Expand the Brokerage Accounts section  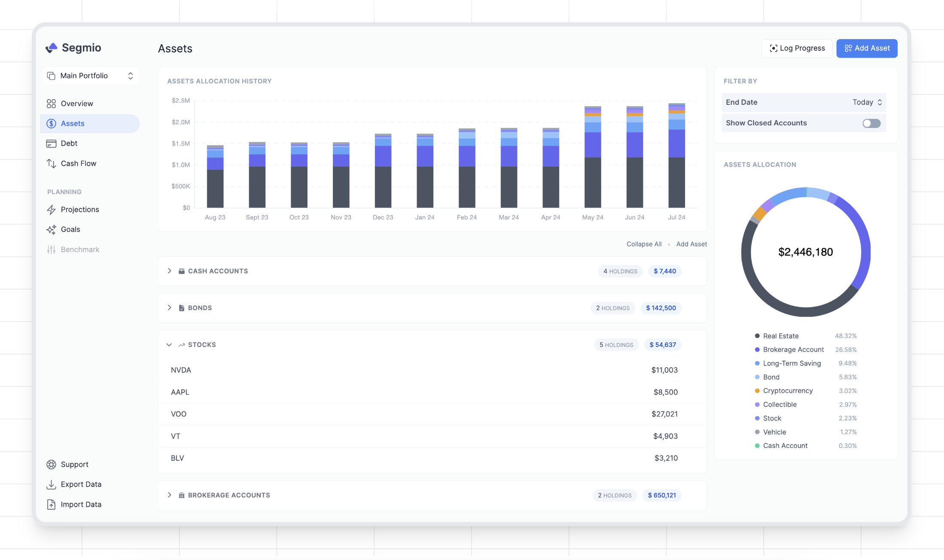(x=170, y=495)
